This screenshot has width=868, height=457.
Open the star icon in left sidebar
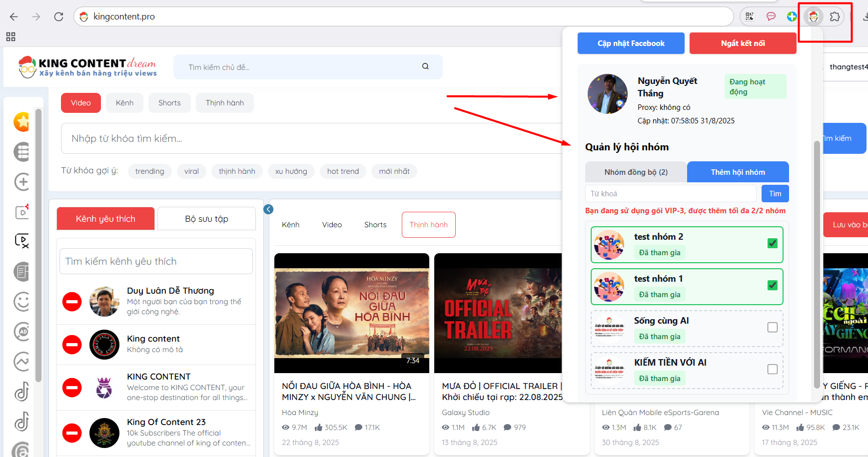click(x=22, y=122)
